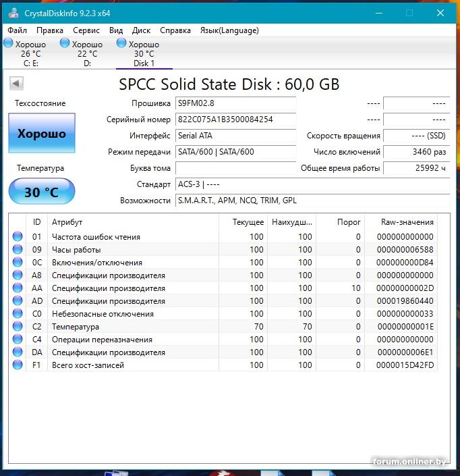Switch to the Disk 1 tab

144,54
